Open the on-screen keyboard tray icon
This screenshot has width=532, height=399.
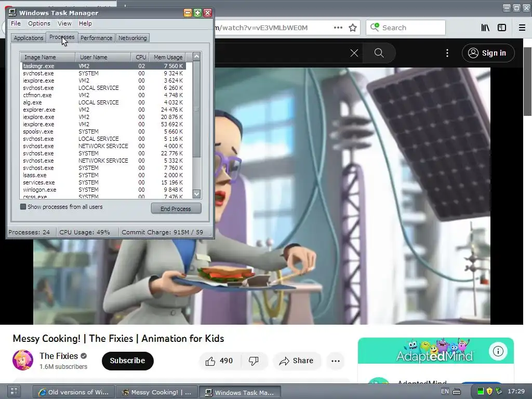coord(457,392)
